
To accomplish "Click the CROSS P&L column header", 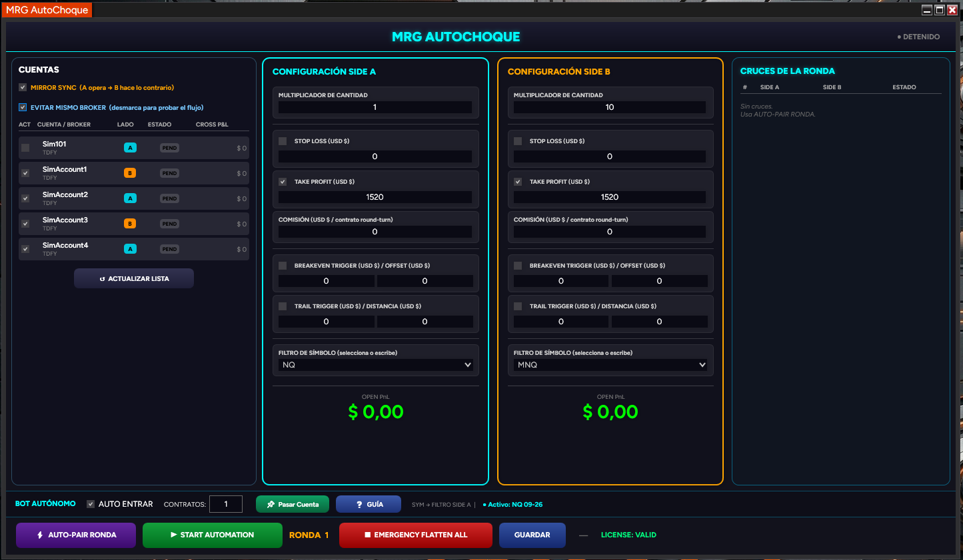I will pyautogui.click(x=212, y=125).
